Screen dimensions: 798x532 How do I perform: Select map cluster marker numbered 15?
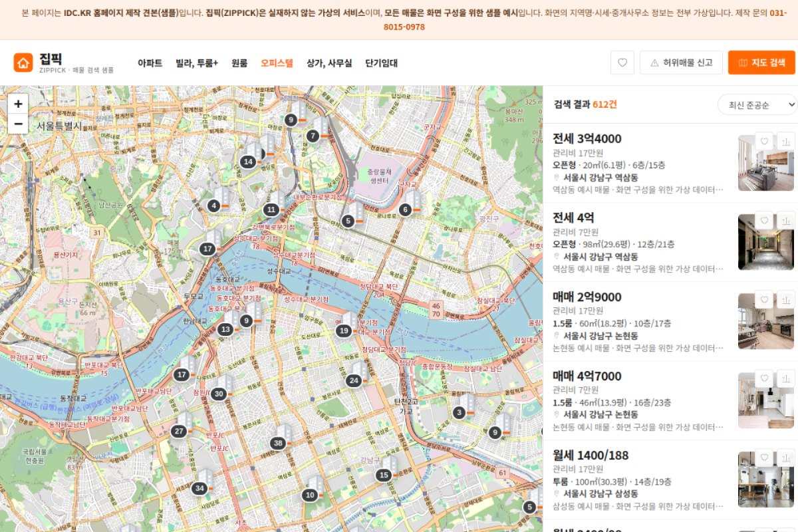click(x=384, y=475)
